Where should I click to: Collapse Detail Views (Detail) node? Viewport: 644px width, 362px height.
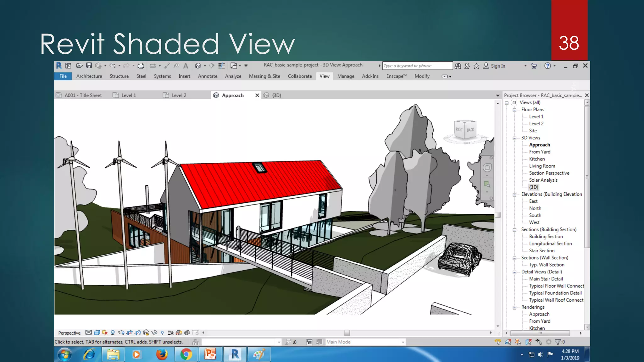tap(514, 272)
